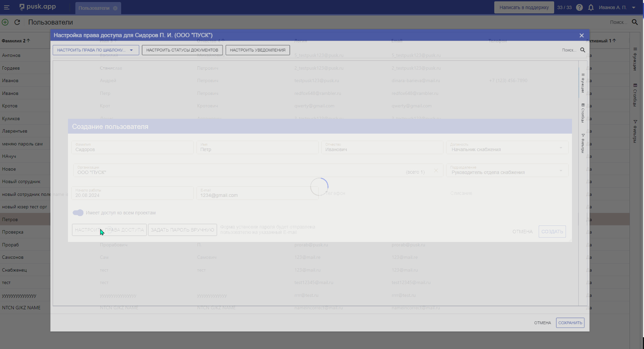Screen dimensions: 644x349
Task: Click the pusk.app logo
Action: coord(38,7)
